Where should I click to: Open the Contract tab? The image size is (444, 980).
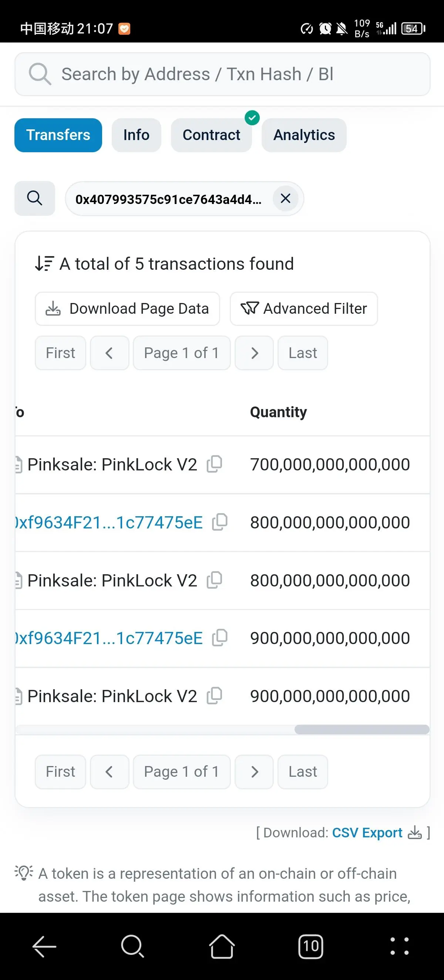point(211,135)
